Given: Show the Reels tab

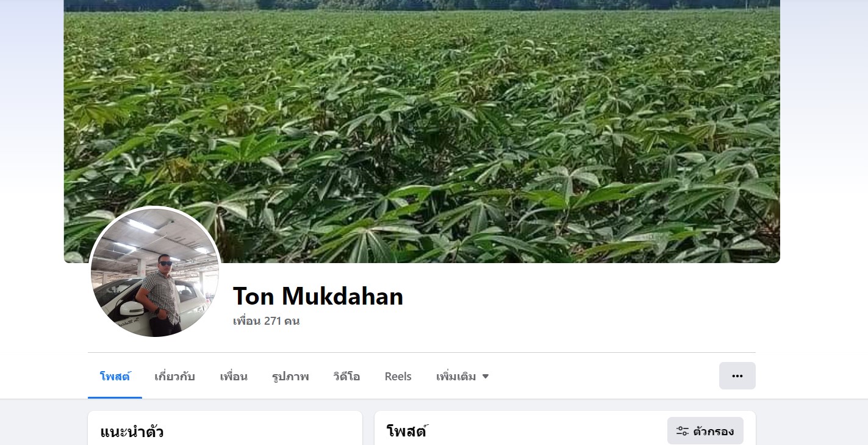Looking at the screenshot, I should pyautogui.click(x=398, y=377).
